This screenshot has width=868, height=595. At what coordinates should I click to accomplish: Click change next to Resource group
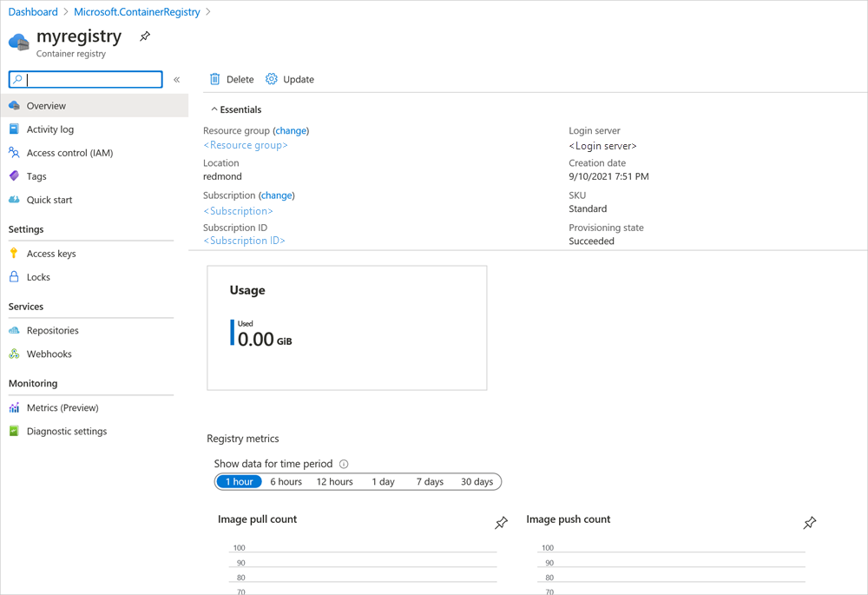tap(291, 130)
